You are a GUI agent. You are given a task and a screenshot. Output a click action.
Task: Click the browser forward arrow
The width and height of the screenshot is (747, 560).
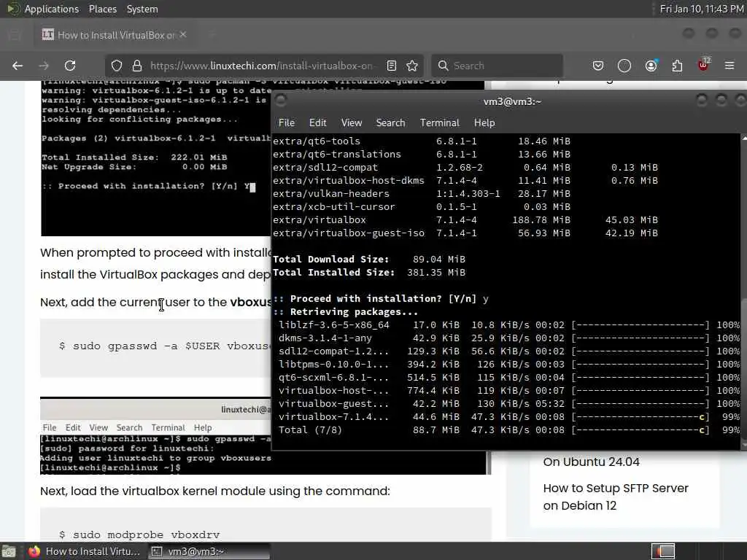[44, 66]
